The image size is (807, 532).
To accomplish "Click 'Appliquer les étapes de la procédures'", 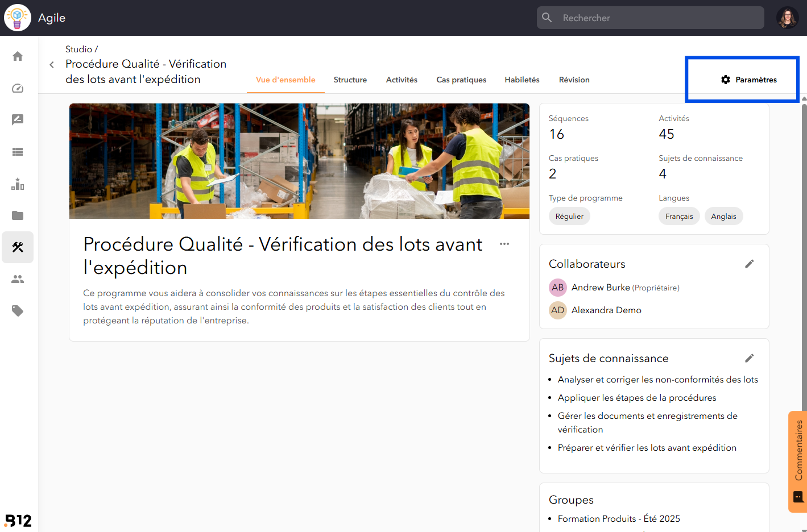I will 637,398.
